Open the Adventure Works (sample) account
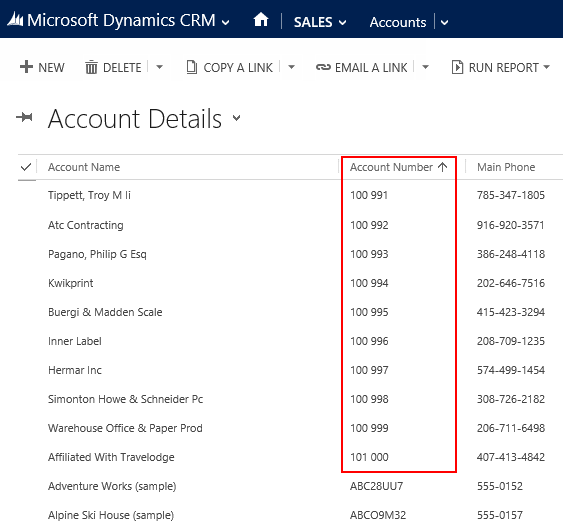The width and height of the screenshot is (563, 530). (x=112, y=486)
